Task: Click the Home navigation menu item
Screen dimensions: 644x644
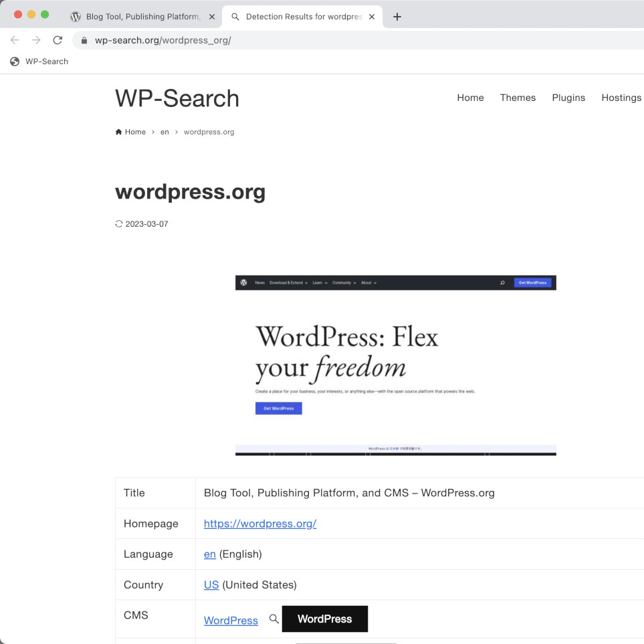Action: point(470,98)
